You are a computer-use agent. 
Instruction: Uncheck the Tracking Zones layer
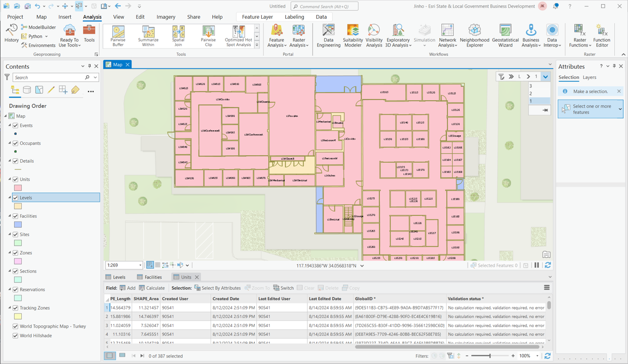pos(15,307)
